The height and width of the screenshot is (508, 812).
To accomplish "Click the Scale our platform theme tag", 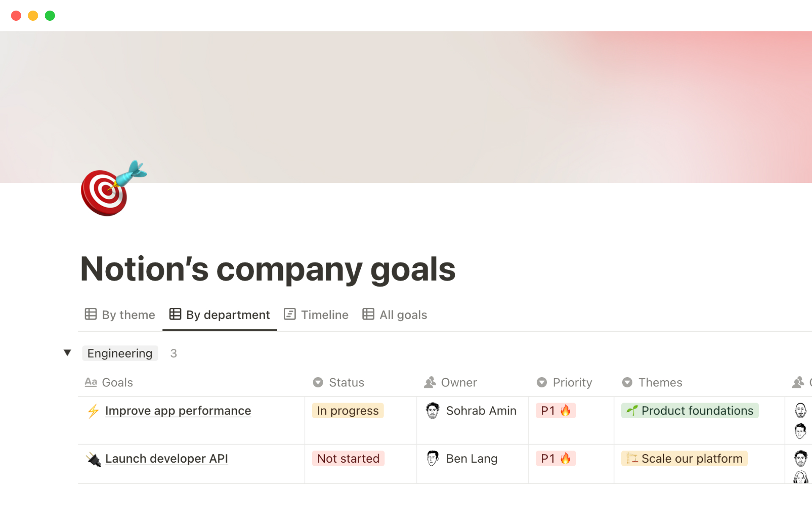I will tap(684, 458).
